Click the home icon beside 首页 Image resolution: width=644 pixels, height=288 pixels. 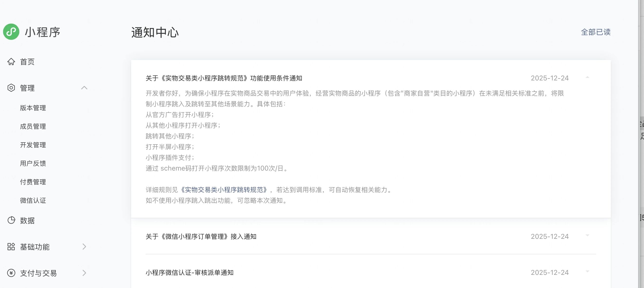[11, 61]
